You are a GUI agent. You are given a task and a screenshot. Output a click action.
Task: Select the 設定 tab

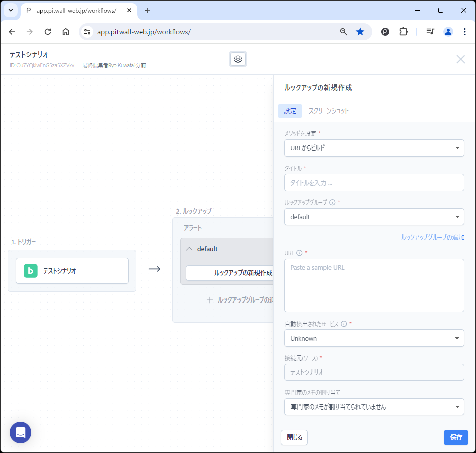tap(290, 111)
